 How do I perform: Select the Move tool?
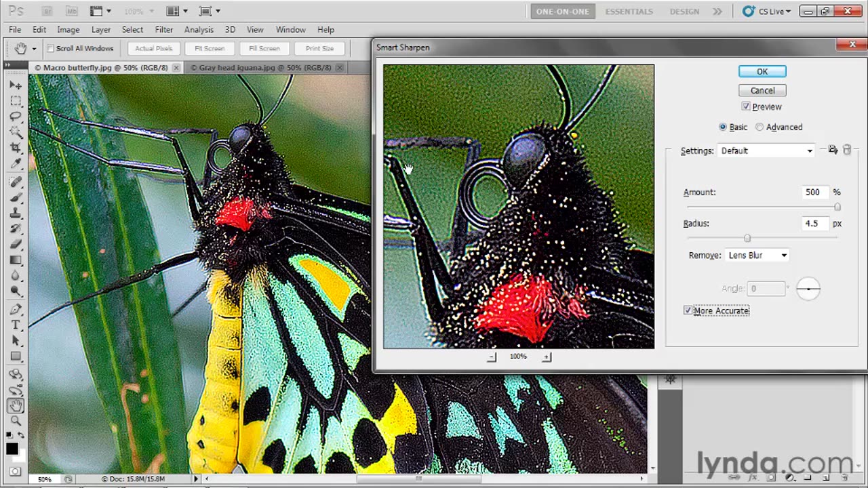[16, 85]
